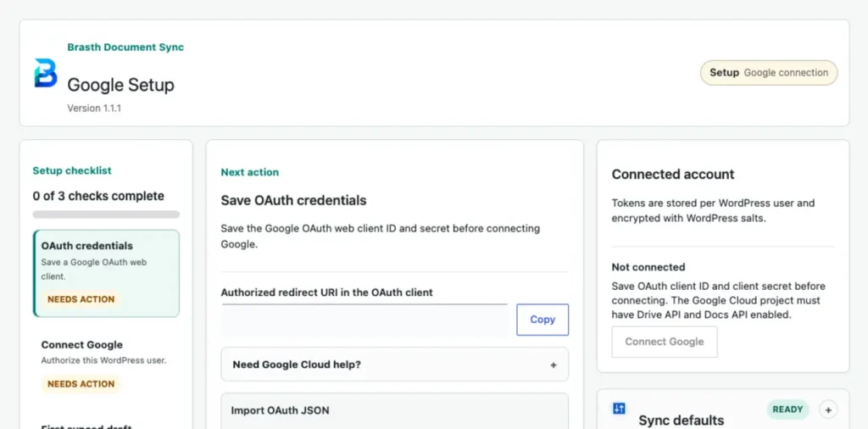Click the Connected account heading

673,175
